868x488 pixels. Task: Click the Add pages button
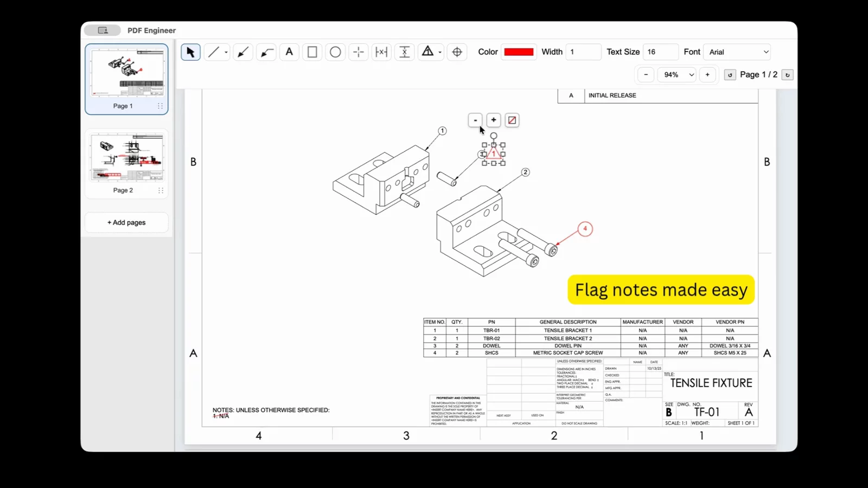click(126, 222)
